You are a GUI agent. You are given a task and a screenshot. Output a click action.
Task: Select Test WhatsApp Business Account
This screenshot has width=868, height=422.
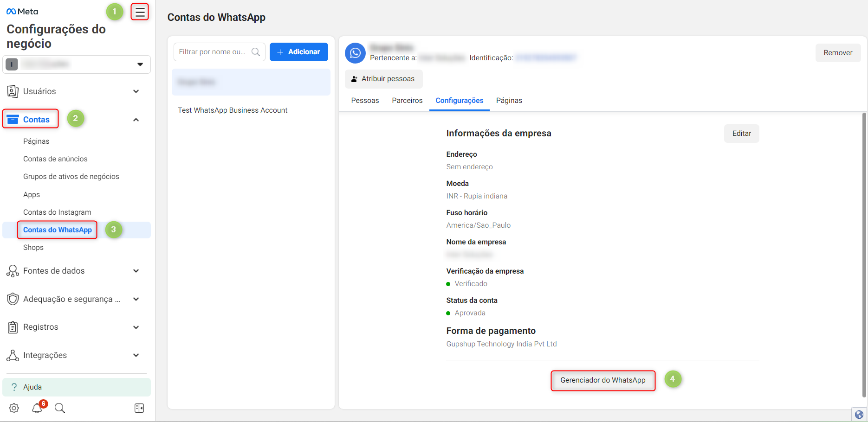(233, 110)
